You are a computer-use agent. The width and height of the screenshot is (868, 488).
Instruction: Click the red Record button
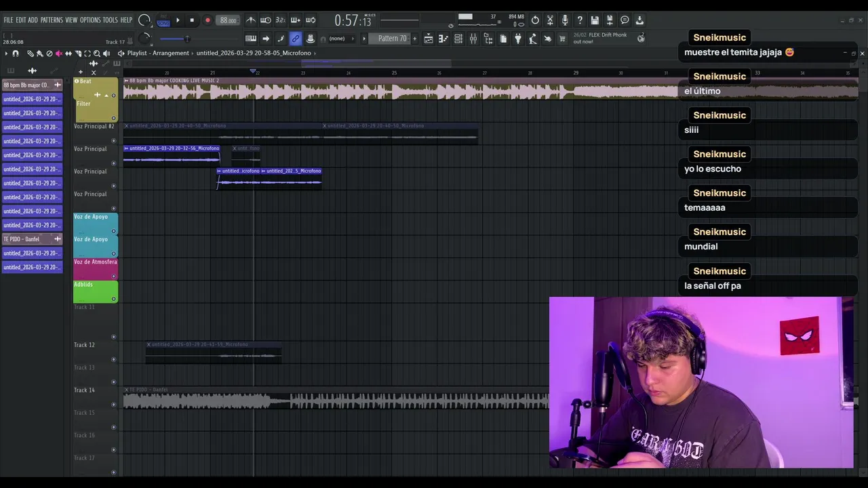tap(208, 20)
